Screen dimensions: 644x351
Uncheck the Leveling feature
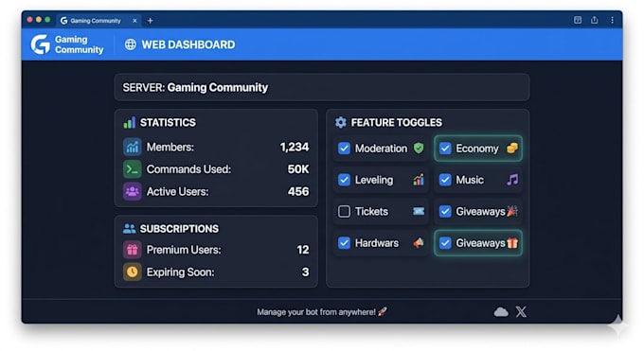click(x=344, y=180)
